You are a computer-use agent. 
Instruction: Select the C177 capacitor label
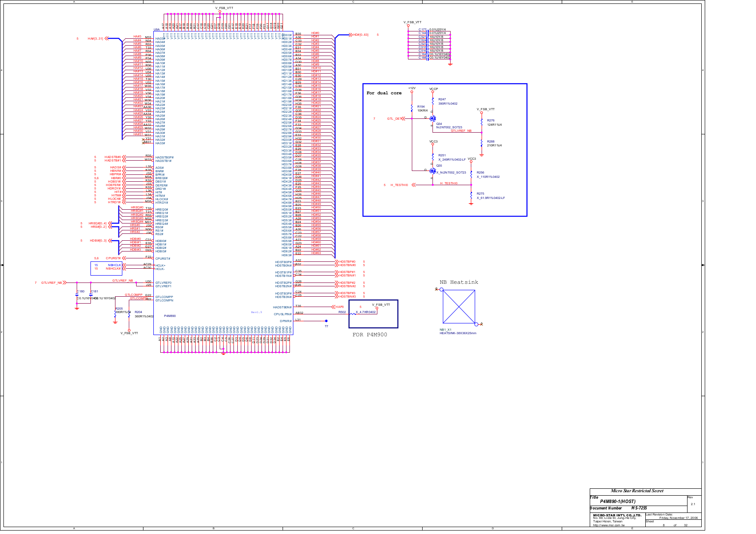click(423, 30)
